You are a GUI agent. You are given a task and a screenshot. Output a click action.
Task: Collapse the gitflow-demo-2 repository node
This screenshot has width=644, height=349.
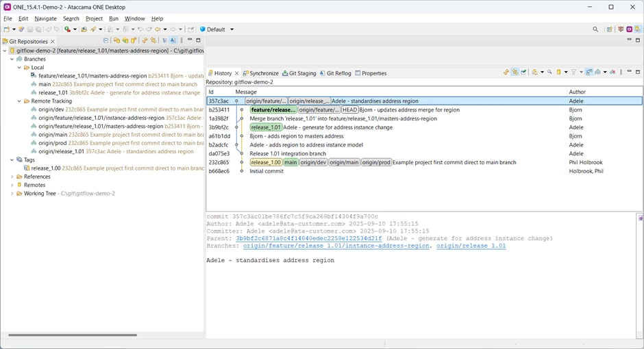(x=5, y=51)
